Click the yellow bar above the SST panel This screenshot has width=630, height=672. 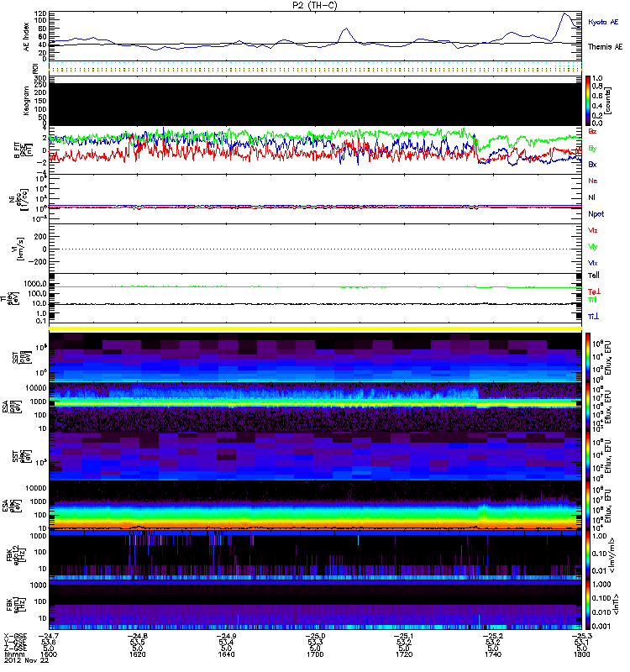pos(315,328)
